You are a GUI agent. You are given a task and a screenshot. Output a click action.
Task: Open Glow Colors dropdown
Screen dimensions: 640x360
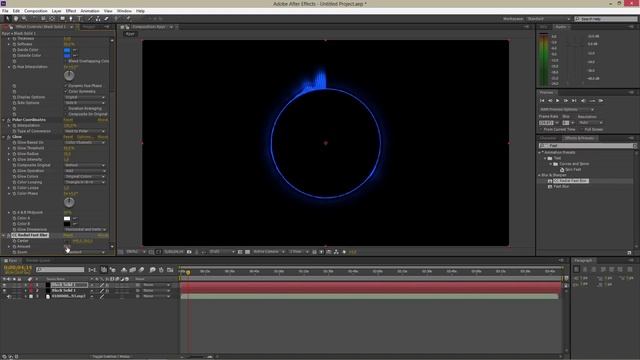coord(84,177)
